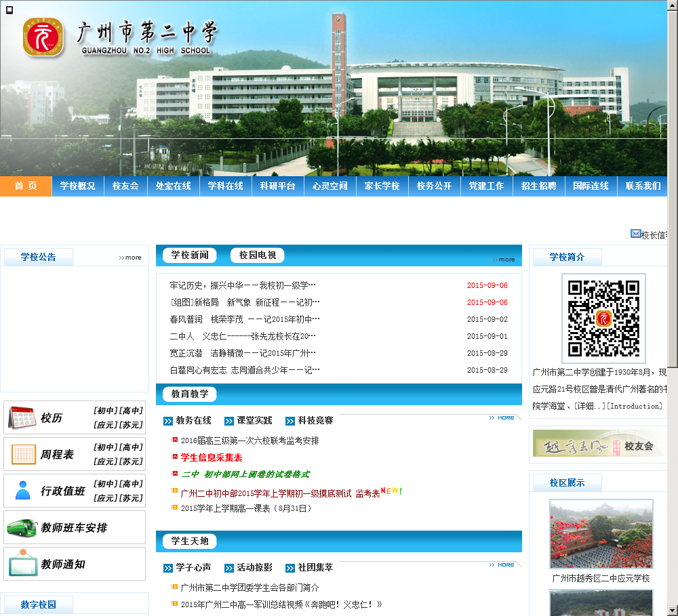Click the green bus icon
The width and height of the screenshot is (678, 616).
22,527
